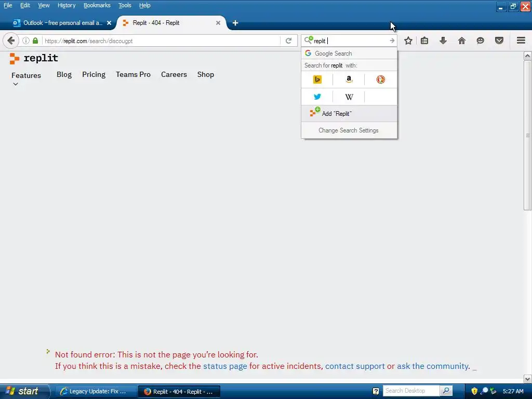Submit search with the go arrow
The width and height of the screenshot is (532, 399).
pyautogui.click(x=392, y=41)
